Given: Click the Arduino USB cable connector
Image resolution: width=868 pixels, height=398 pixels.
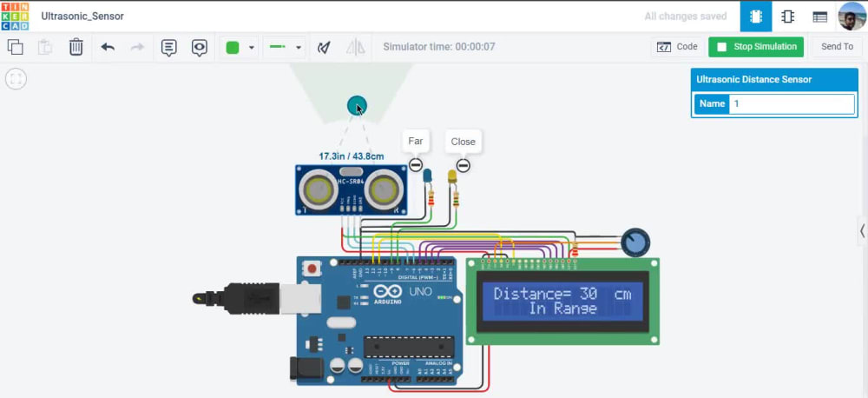Looking at the screenshot, I should [257, 299].
